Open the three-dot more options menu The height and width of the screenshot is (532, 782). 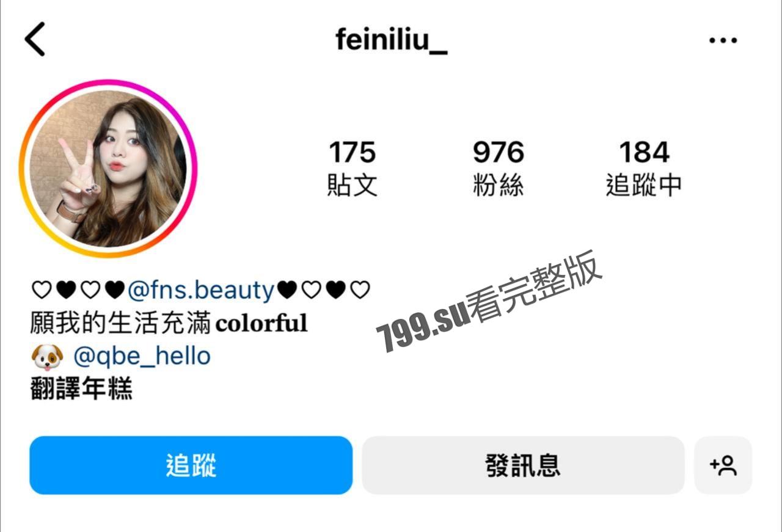click(723, 40)
